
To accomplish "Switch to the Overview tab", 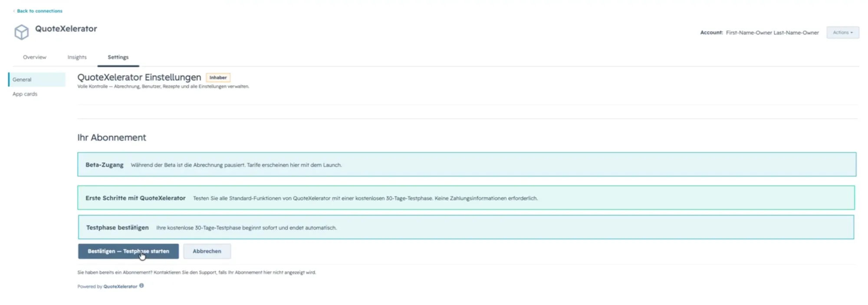I will 35,57.
